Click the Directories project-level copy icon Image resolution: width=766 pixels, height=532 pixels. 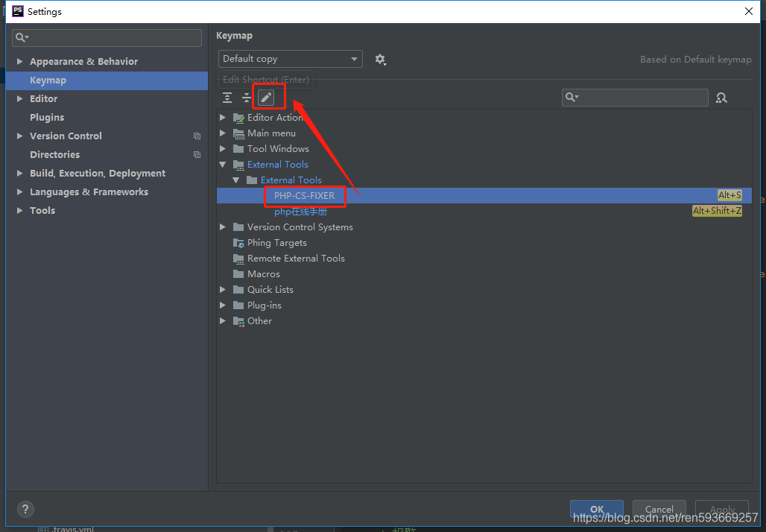(x=197, y=154)
